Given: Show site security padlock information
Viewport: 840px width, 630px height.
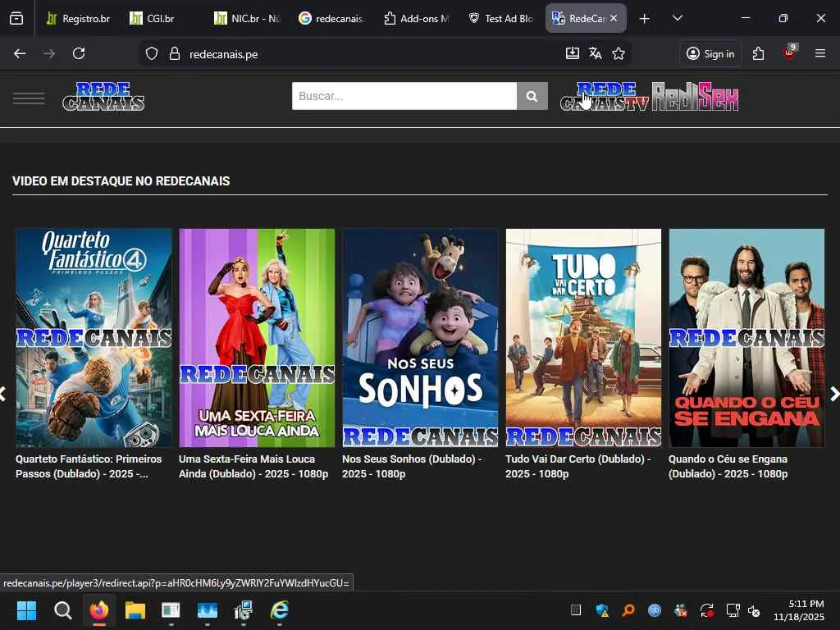Looking at the screenshot, I should pyautogui.click(x=175, y=53).
